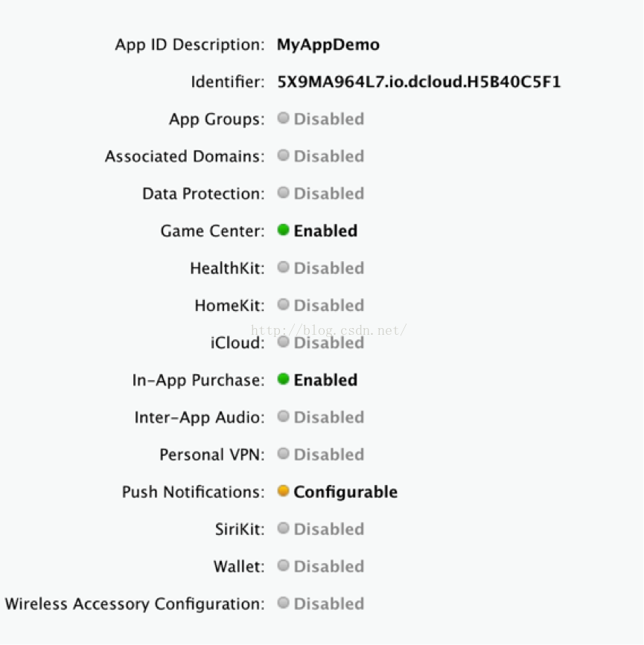Image resolution: width=644 pixels, height=645 pixels.
Task: Click Enabled label beside In-App Purchase
Action: tap(325, 380)
